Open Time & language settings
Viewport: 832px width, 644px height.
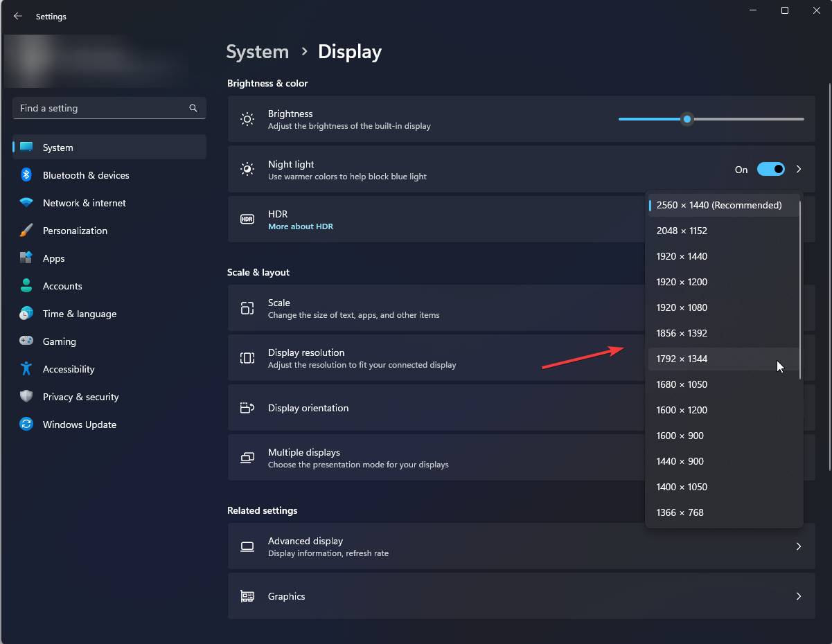109,314
